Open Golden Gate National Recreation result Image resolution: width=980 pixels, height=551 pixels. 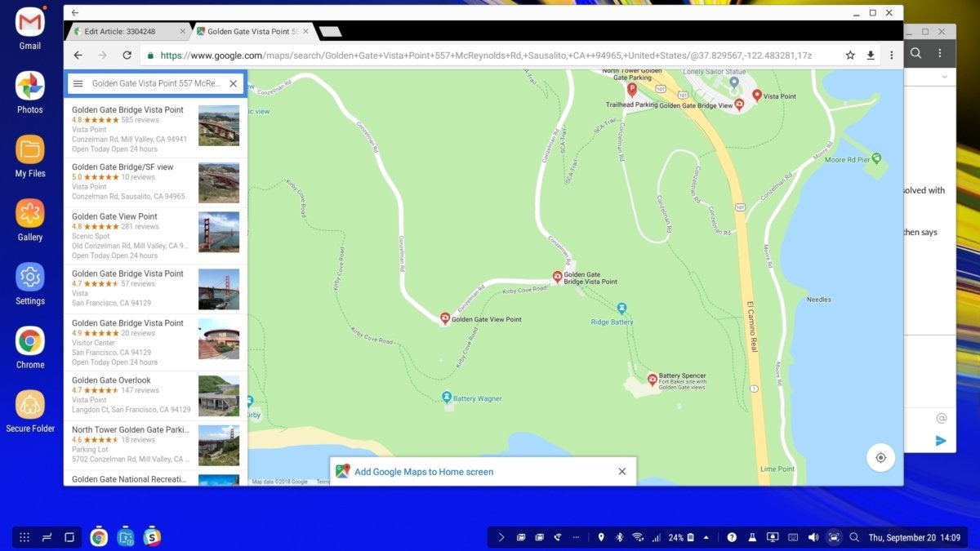(155, 478)
